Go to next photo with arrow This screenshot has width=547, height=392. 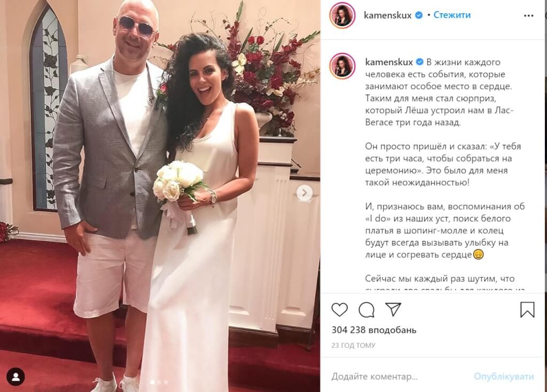point(304,192)
